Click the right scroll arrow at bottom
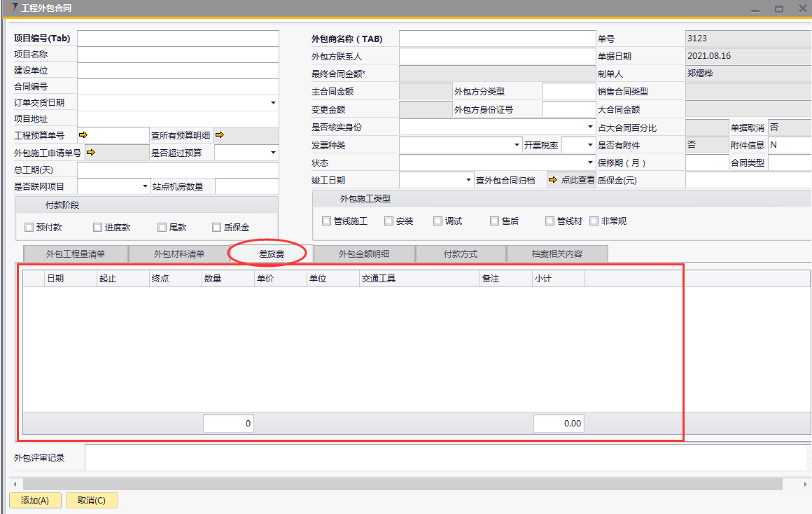812x514 pixels. [x=804, y=484]
